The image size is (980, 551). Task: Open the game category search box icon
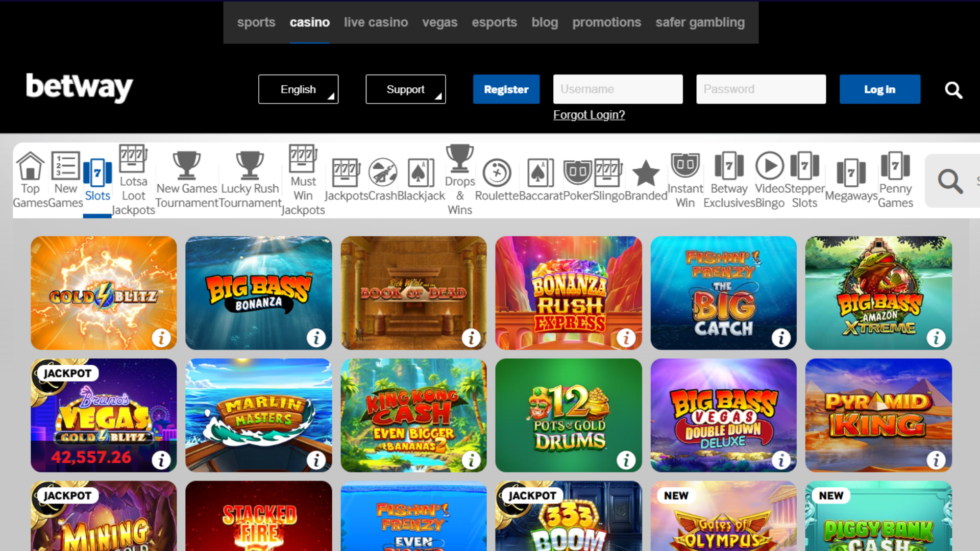(x=950, y=181)
